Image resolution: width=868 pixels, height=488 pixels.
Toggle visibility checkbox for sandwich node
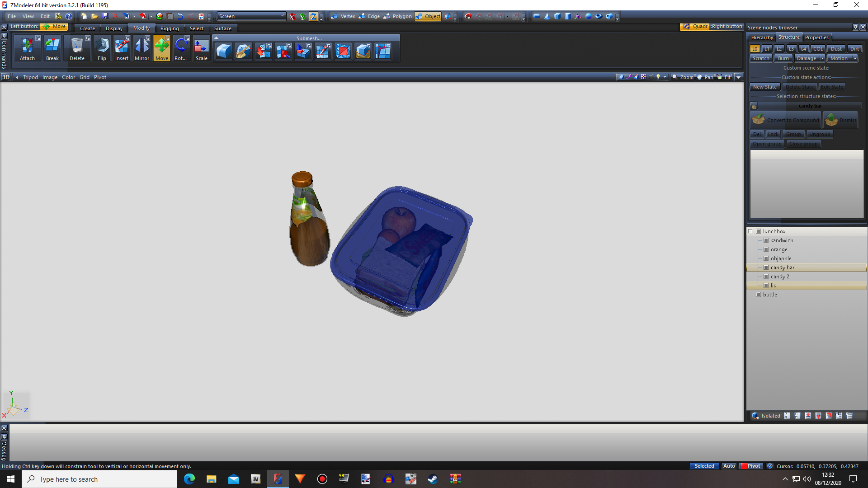tap(766, 240)
